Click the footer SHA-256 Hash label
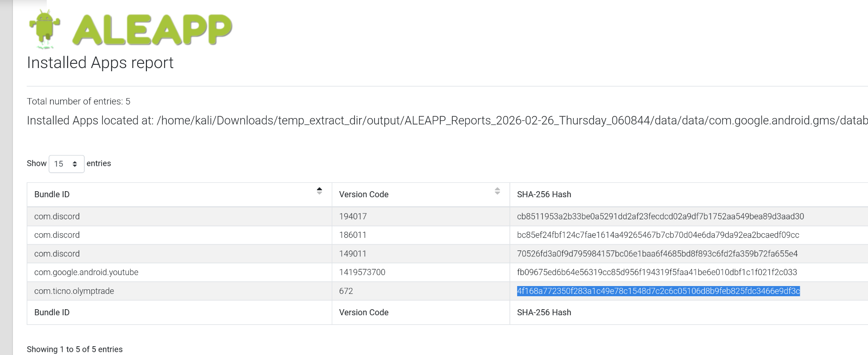 [x=544, y=312]
